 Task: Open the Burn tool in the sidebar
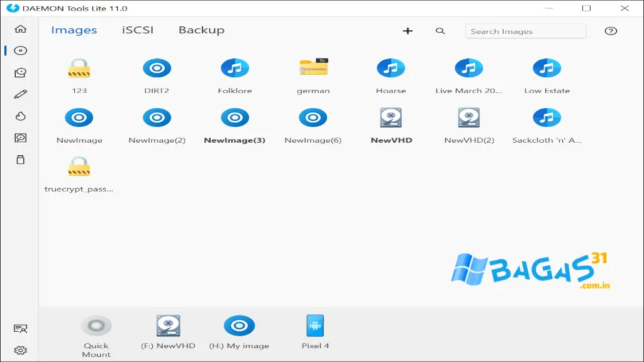(21, 116)
